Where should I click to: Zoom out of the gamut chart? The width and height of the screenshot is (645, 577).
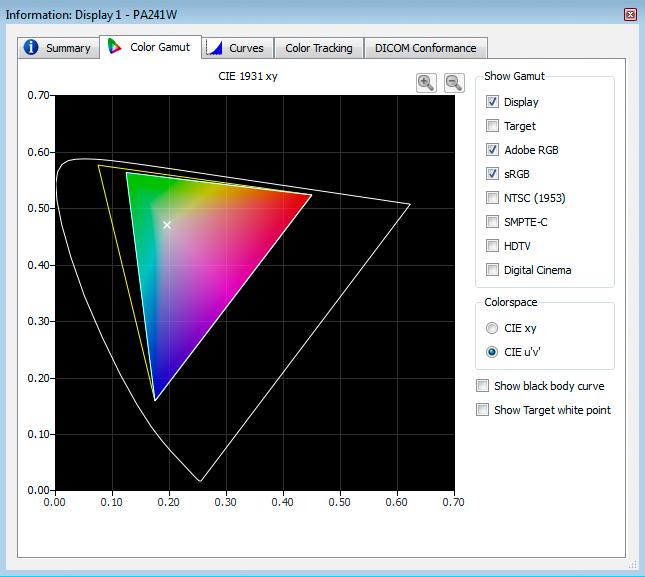click(454, 83)
